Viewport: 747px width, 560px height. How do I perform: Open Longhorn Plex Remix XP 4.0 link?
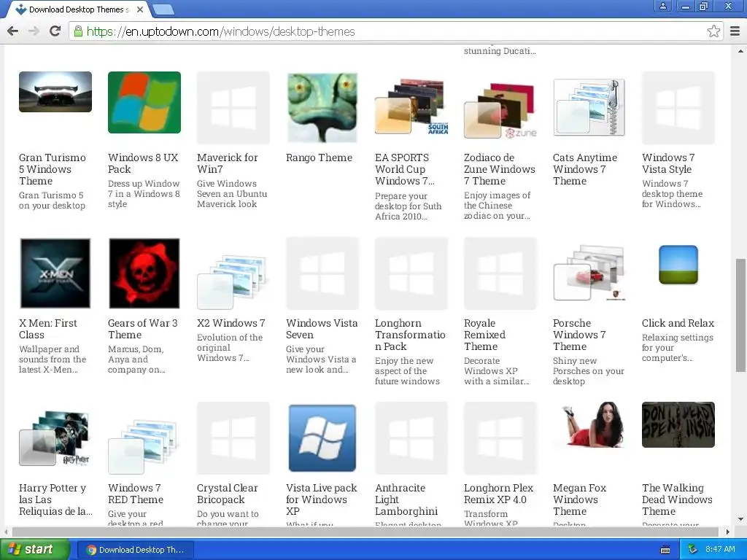[499, 494]
